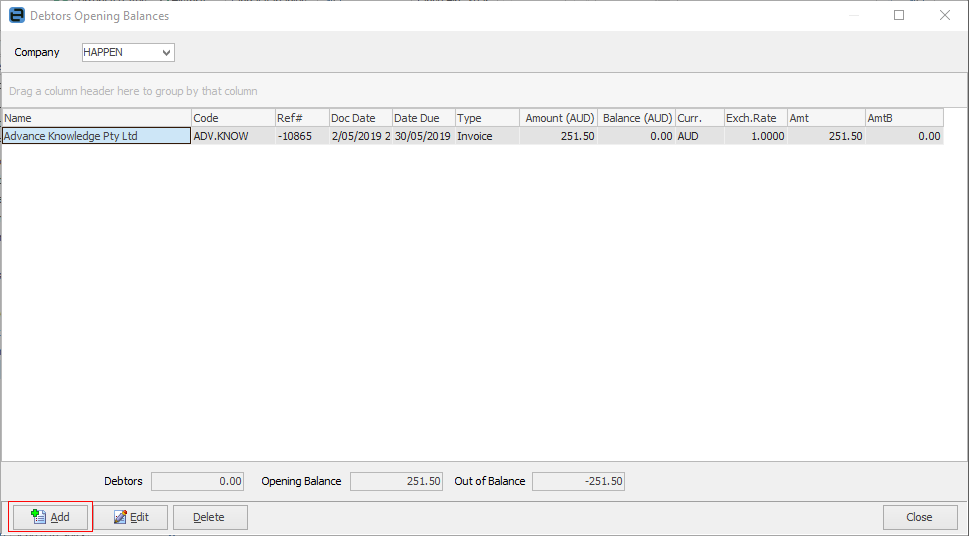Select the -10865 reference cell

[x=302, y=136]
